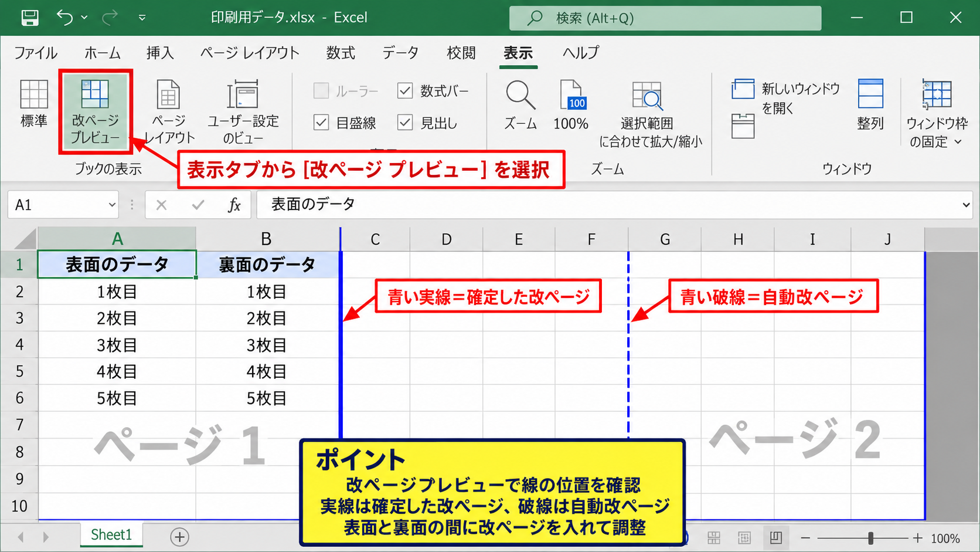Switch to 標準 normal view
This screenshot has width=980, height=552.
click(x=34, y=104)
